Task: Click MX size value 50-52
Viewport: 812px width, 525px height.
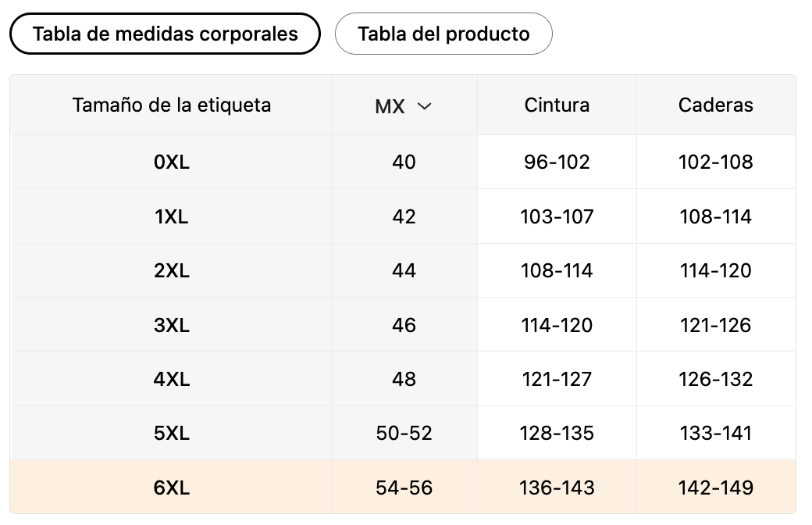Action: click(x=404, y=434)
